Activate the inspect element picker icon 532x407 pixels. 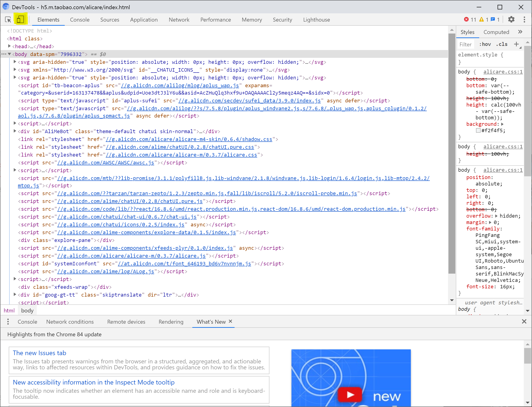click(x=8, y=20)
